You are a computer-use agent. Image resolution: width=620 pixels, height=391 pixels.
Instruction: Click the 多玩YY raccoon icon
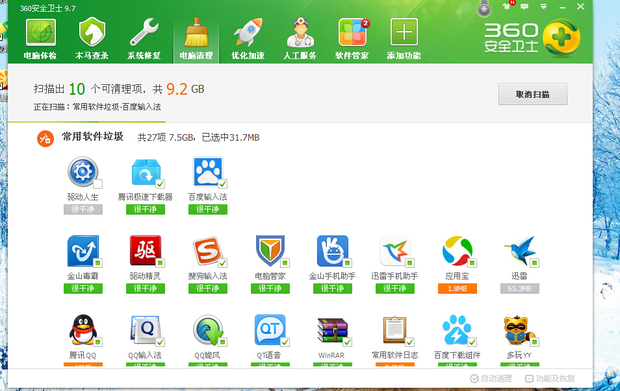click(x=519, y=330)
